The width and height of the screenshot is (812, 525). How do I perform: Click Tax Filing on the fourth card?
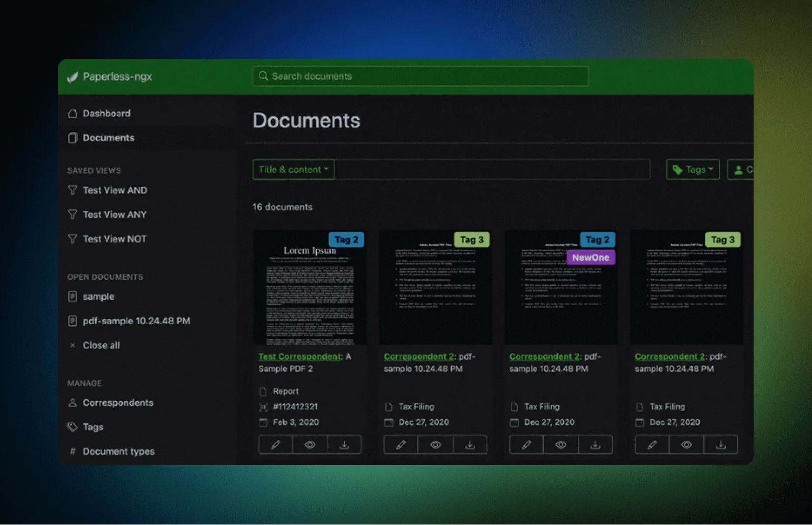(x=667, y=407)
